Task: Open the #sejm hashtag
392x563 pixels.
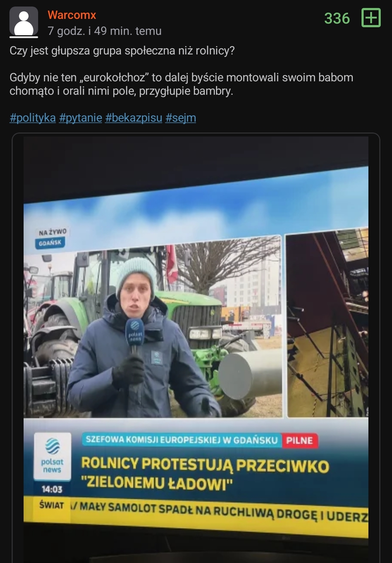Action: click(181, 118)
